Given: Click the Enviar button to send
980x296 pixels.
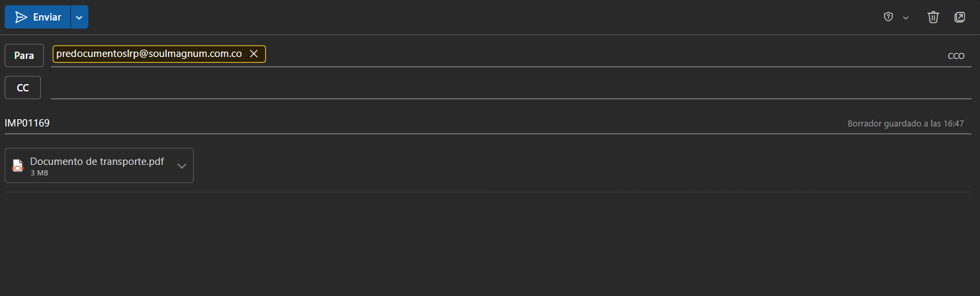Looking at the screenshot, I should click(x=46, y=17).
